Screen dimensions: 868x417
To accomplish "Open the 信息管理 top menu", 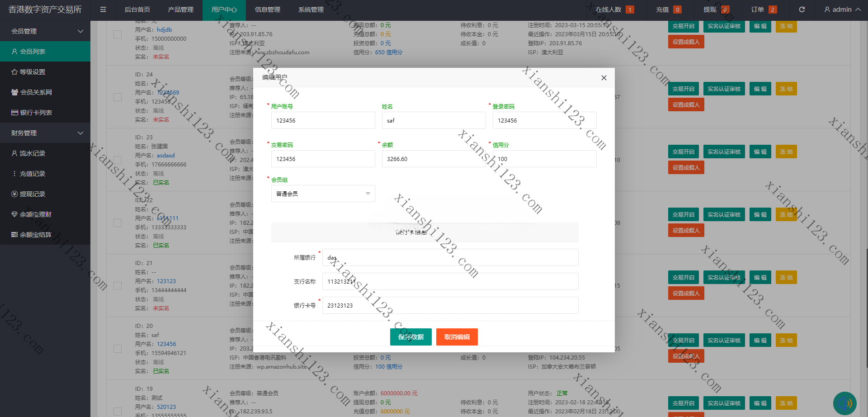I will pyautogui.click(x=268, y=9).
